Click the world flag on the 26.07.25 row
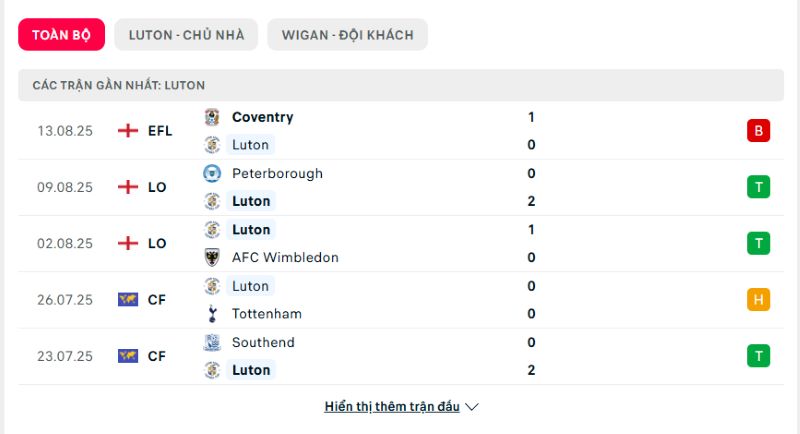 pyautogui.click(x=128, y=299)
